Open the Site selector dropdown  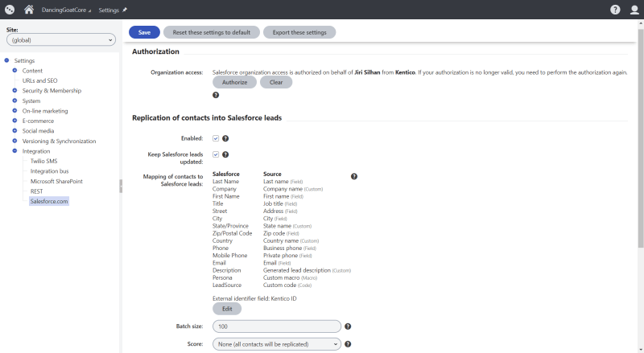click(61, 40)
